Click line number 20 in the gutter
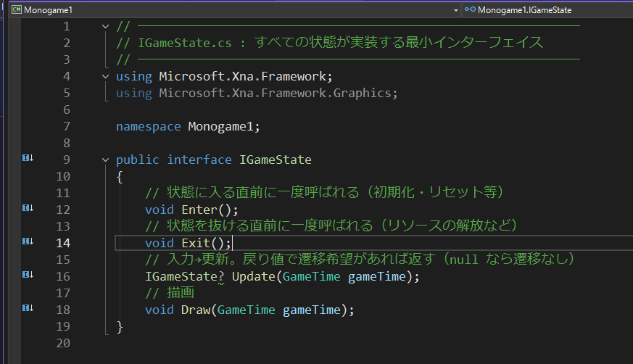 tap(62, 343)
